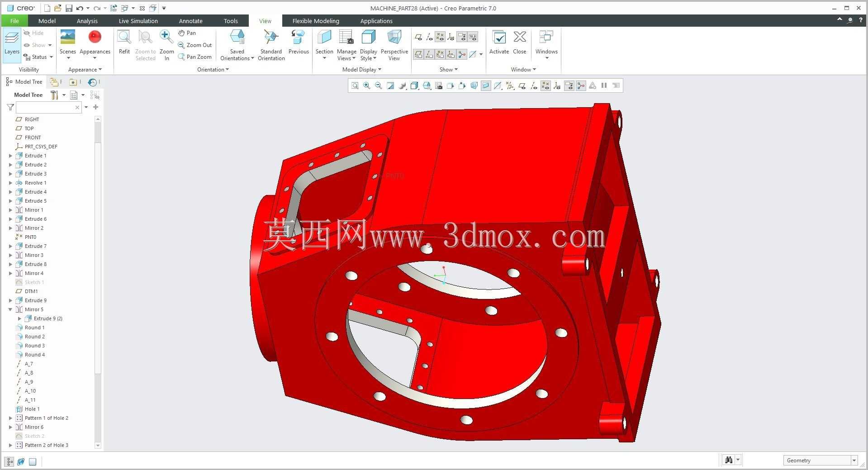Viewport: 868px width, 470px height.
Task: Click the Zoom In ribbon button
Action: pyautogui.click(x=166, y=45)
